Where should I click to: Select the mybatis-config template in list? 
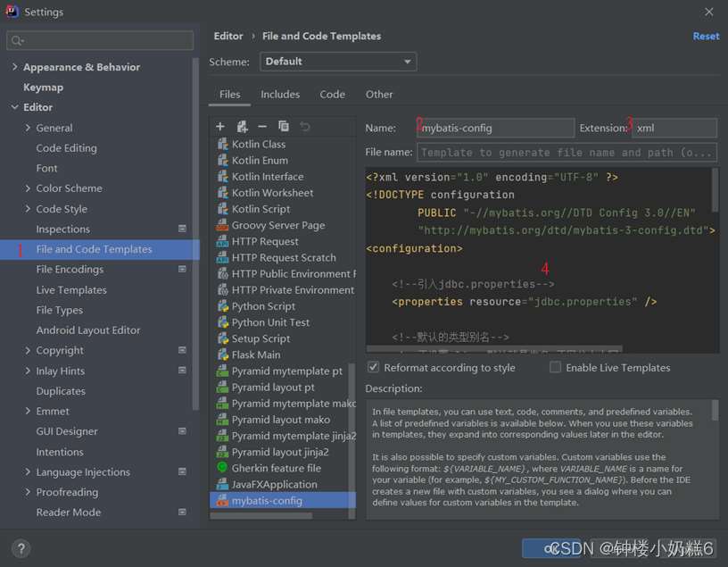coord(282,501)
